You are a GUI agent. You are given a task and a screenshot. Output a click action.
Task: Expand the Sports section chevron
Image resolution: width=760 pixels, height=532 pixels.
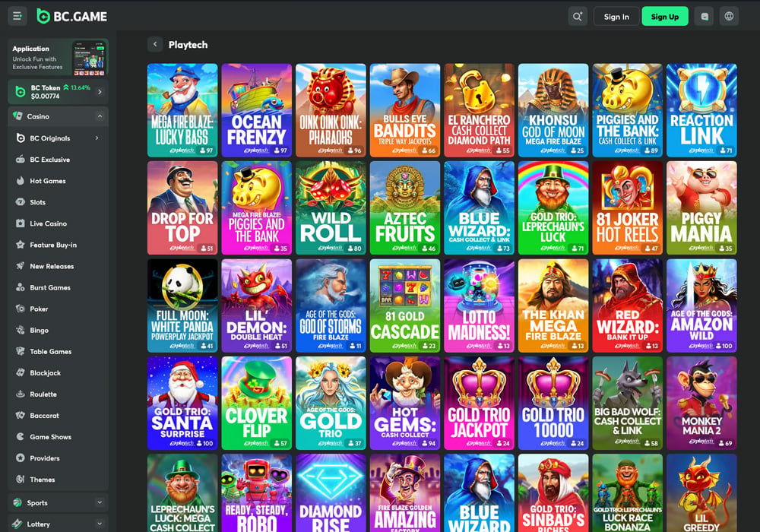tap(100, 502)
